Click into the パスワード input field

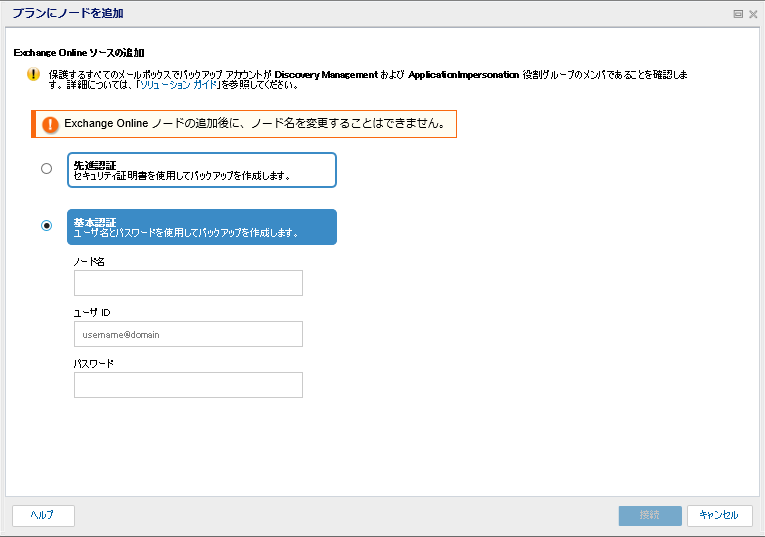pyautogui.click(x=188, y=385)
